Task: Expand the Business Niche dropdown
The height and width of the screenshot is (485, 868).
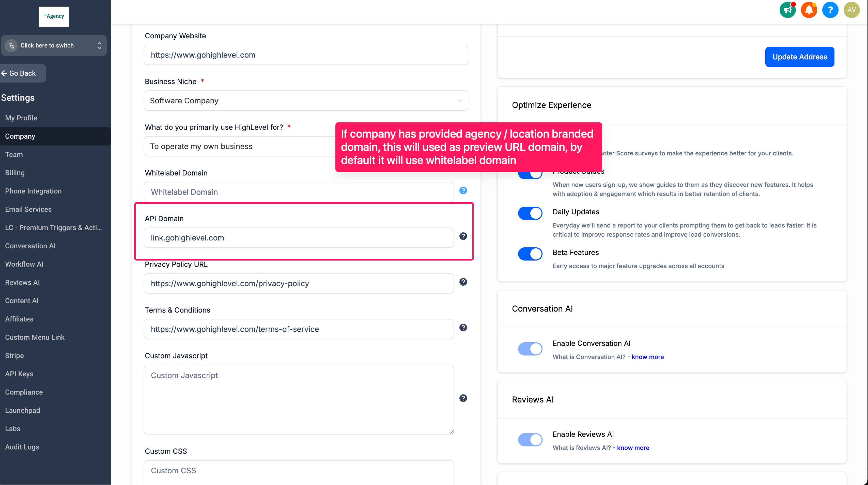Action: [306, 101]
